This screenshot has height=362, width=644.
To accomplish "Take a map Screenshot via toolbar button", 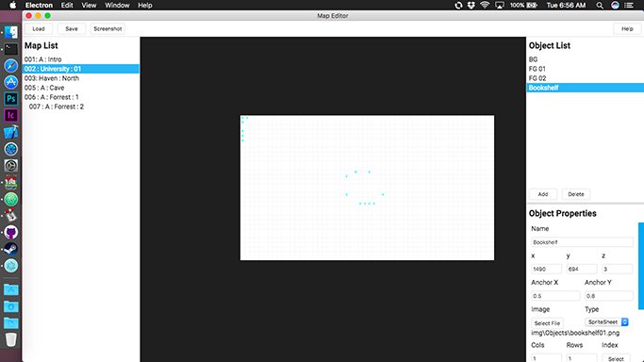I will (x=107, y=28).
